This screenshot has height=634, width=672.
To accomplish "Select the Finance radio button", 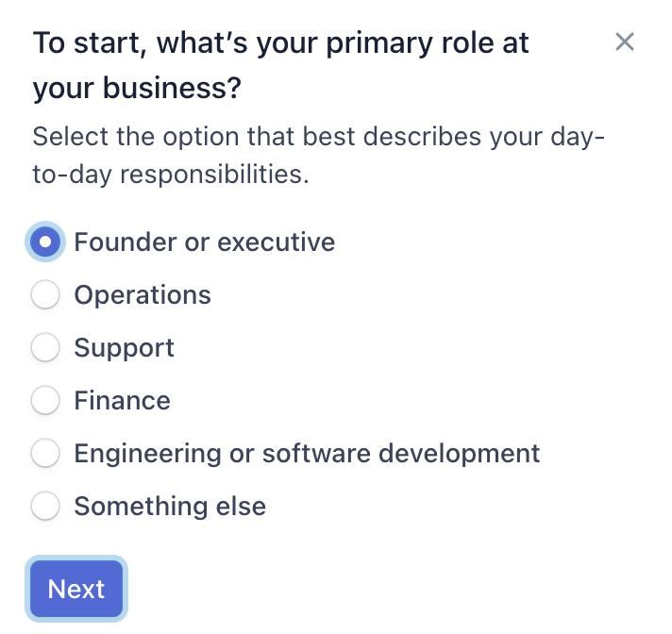I will [x=45, y=400].
